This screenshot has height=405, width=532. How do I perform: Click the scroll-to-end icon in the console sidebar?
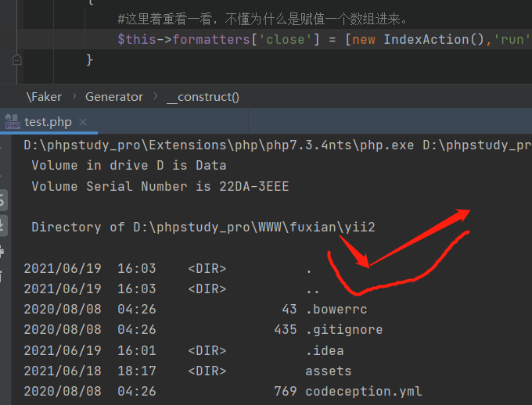[2, 225]
